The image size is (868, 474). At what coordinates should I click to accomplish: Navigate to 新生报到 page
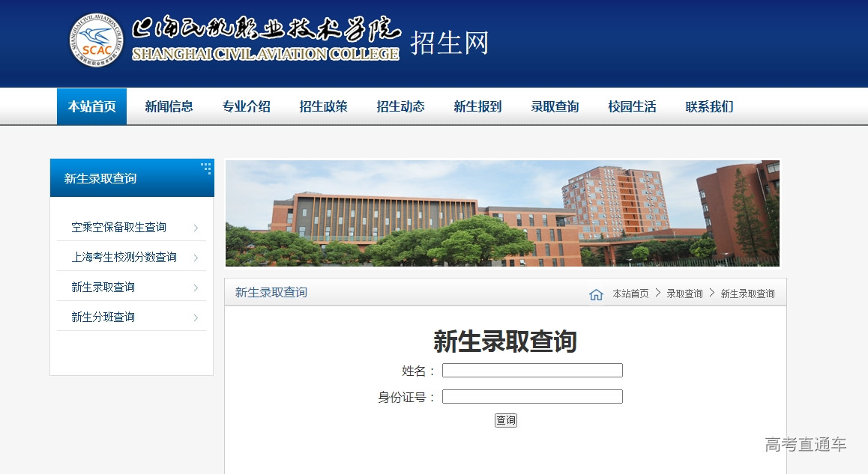[477, 106]
